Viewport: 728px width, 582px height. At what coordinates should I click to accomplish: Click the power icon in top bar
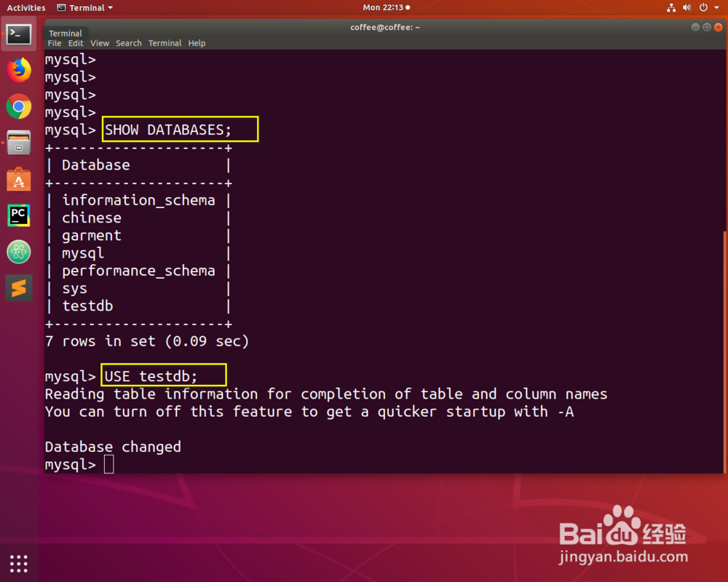tap(703, 7)
